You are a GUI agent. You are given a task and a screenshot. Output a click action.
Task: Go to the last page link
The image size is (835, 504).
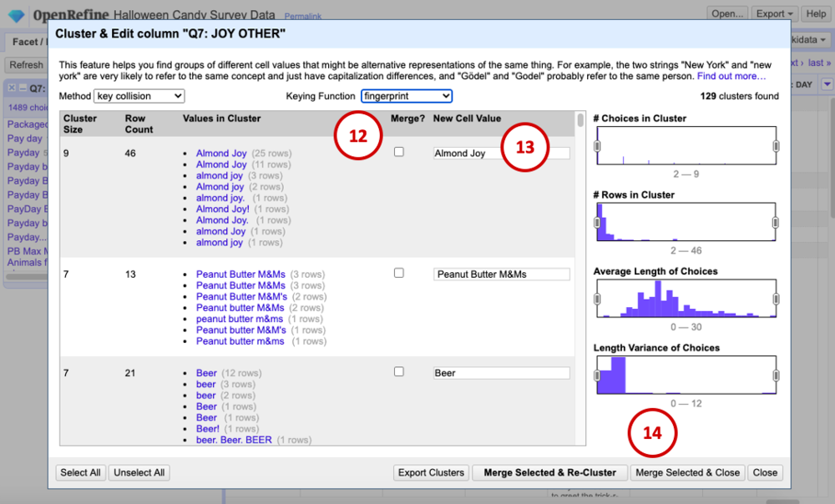click(819, 63)
